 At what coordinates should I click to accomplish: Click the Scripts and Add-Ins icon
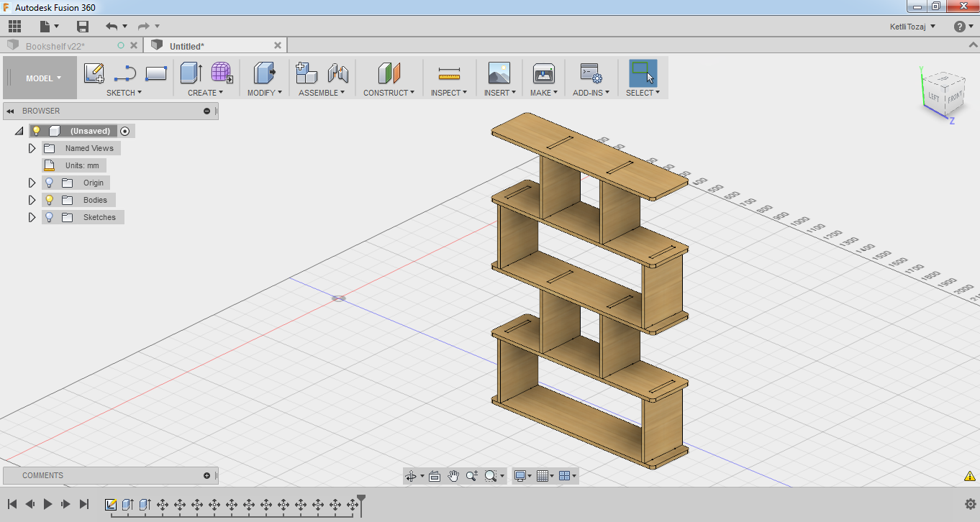[x=591, y=73]
